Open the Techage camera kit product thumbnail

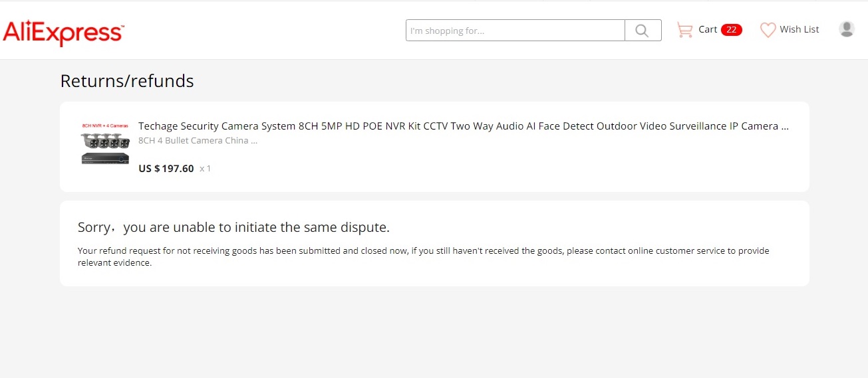pyautogui.click(x=105, y=143)
